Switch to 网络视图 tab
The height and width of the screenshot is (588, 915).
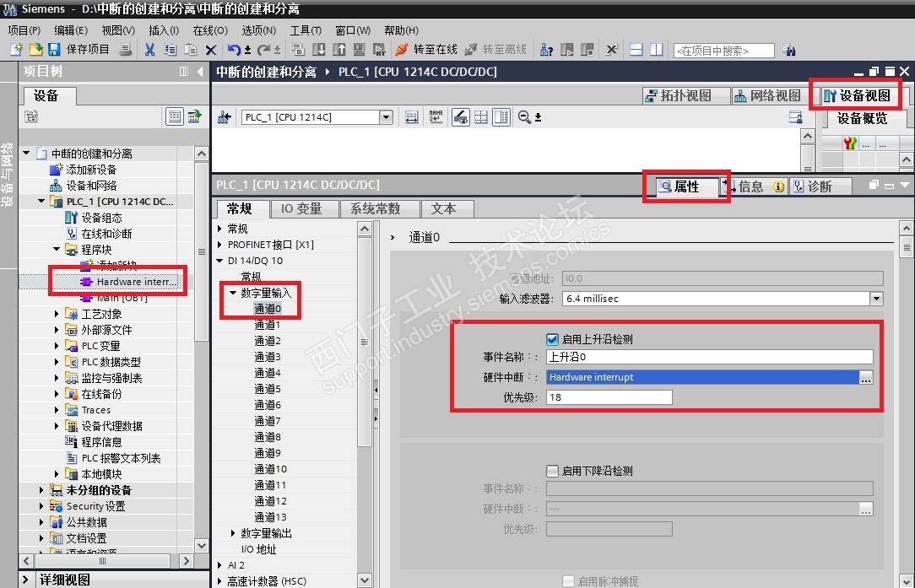click(768, 95)
